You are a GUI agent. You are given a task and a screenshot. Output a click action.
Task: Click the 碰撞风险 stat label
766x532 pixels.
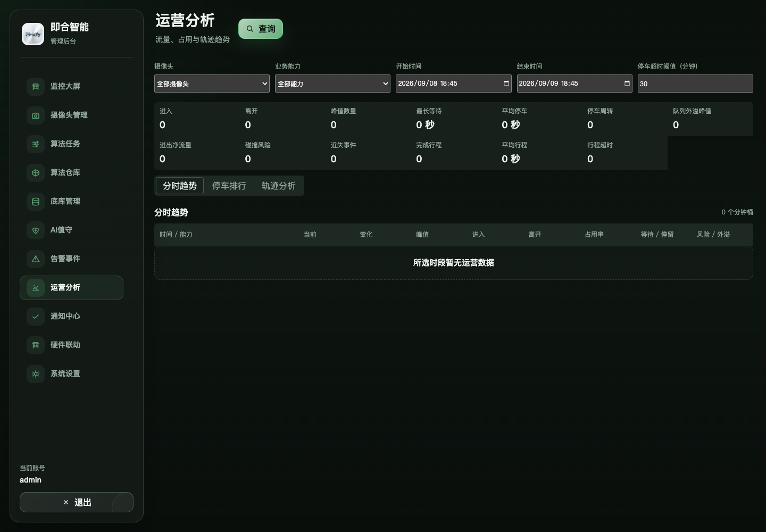point(258,145)
